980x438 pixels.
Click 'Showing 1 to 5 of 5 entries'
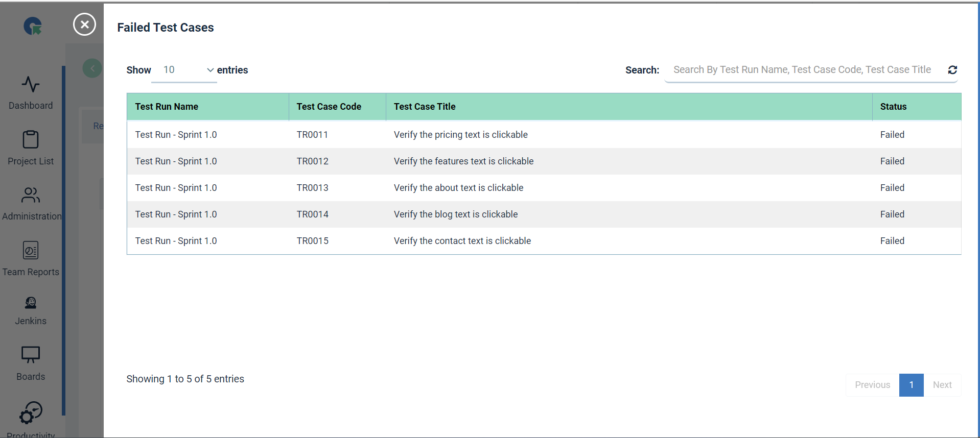tap(185, 379)
